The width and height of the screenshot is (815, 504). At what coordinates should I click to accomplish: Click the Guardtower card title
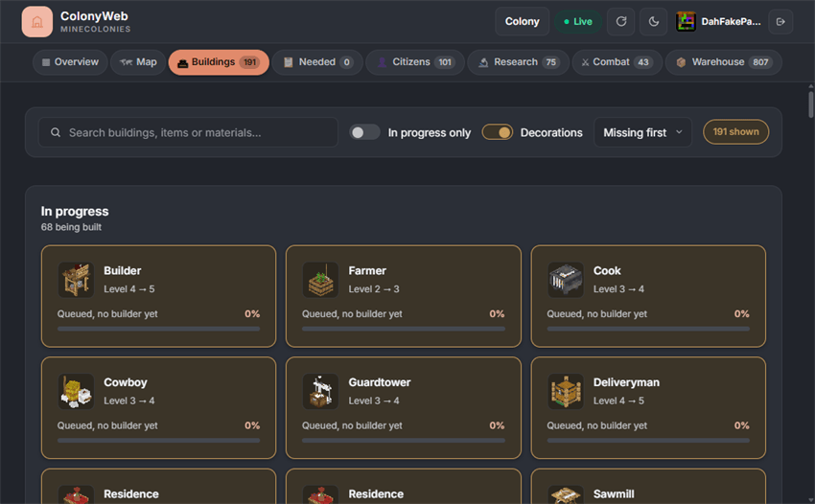point(380,382)
